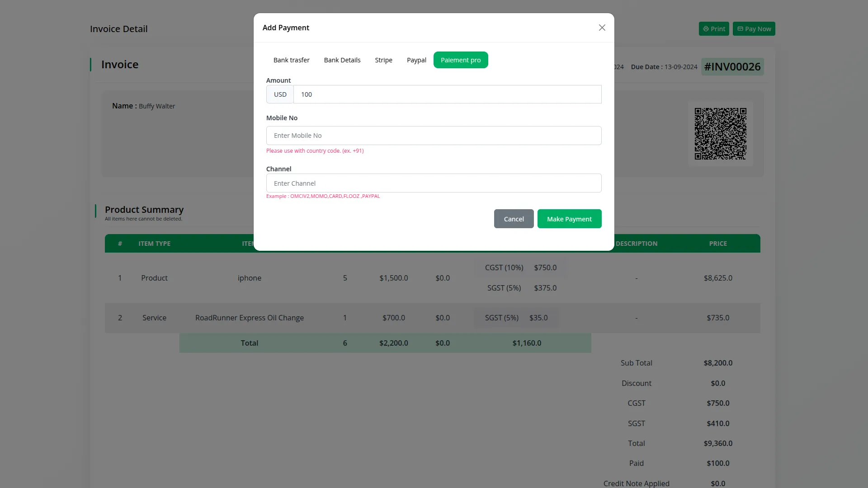This screenshot has width=868, height=488.
Task: Switch to the Stripe payment tab
Action: click(x=383, y=60)
